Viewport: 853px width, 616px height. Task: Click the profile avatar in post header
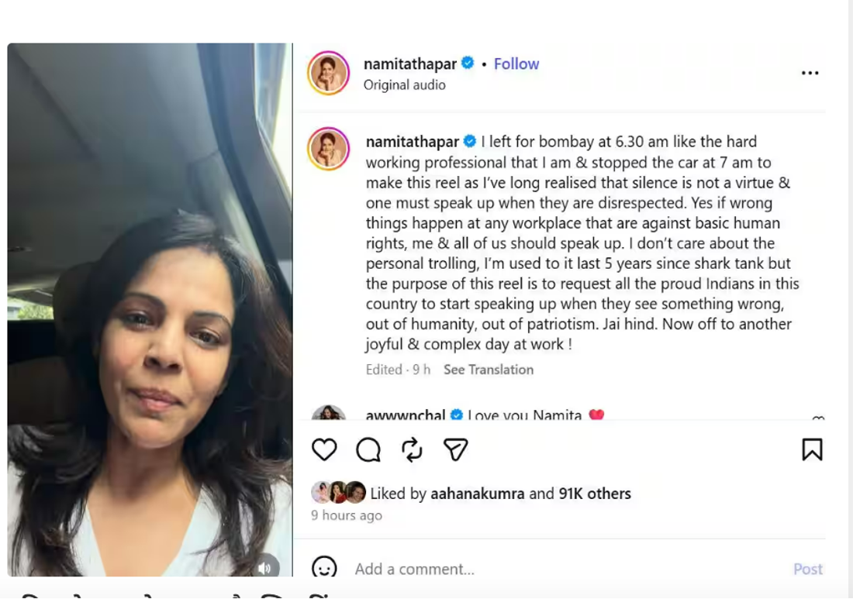point(329,73)
